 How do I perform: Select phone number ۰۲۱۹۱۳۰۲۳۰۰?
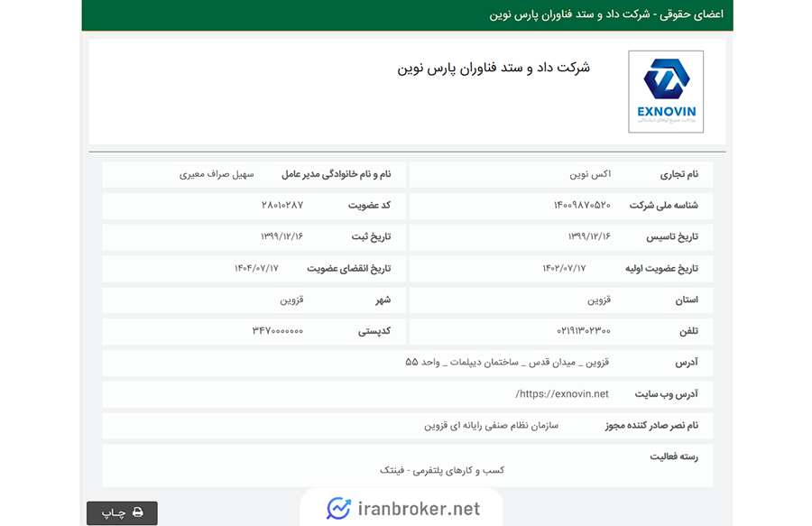[x=584, y=331]
